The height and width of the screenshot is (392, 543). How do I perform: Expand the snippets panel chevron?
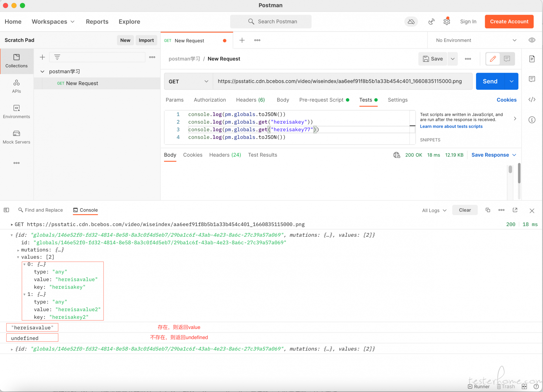tap(515, 119)
